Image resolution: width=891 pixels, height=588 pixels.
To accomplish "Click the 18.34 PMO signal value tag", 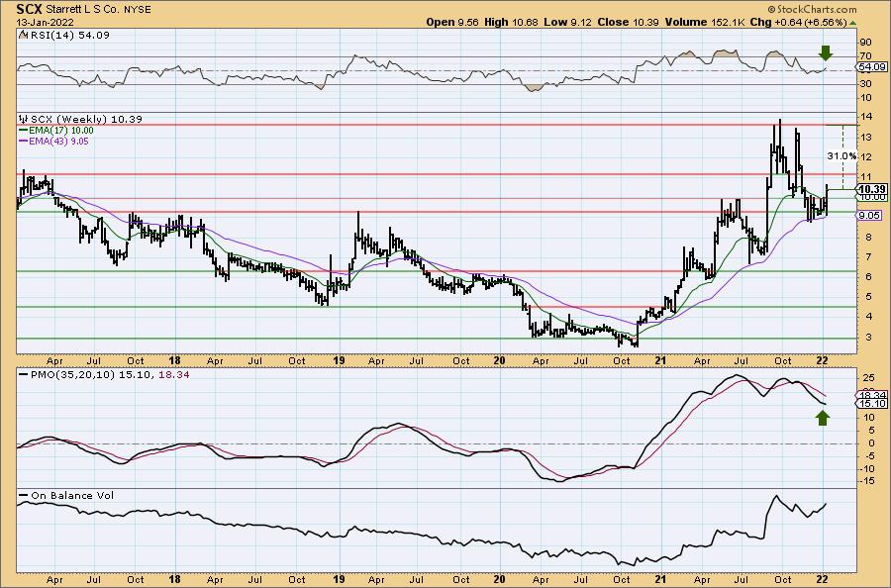I will (871, 395).
